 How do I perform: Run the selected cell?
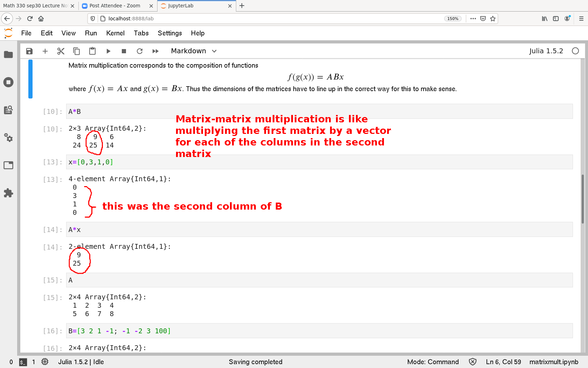[x=108, y=51]
